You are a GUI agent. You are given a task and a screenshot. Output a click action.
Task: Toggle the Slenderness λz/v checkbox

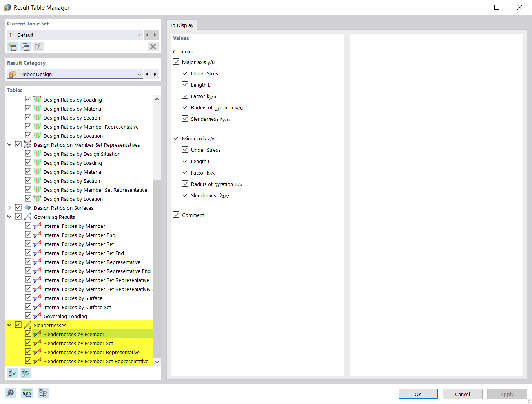point(185,195)
